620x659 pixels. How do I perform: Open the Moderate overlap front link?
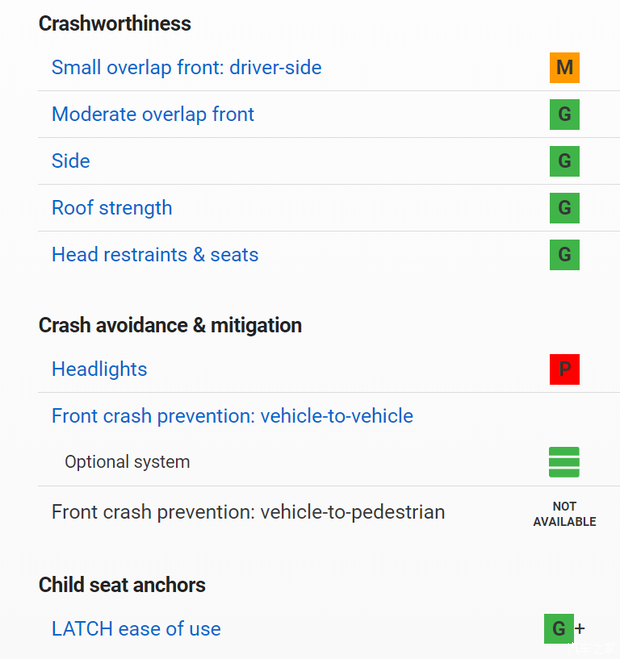153,115
